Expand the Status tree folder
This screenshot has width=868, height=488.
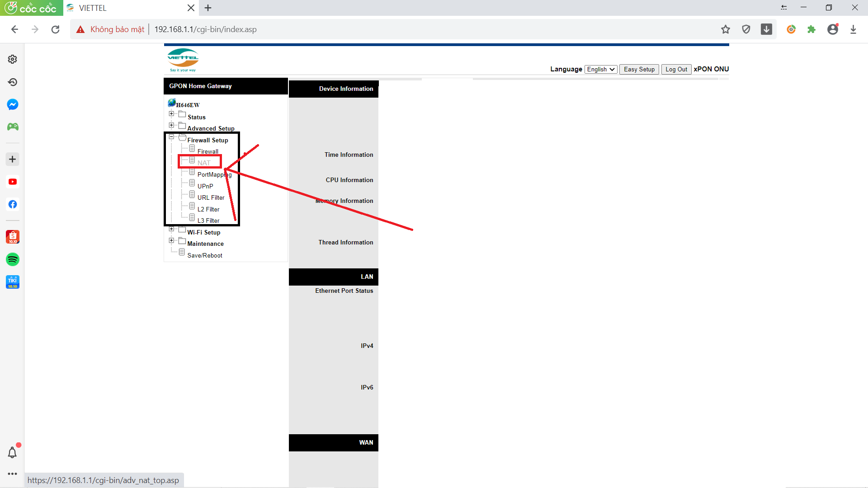[171, 114]
